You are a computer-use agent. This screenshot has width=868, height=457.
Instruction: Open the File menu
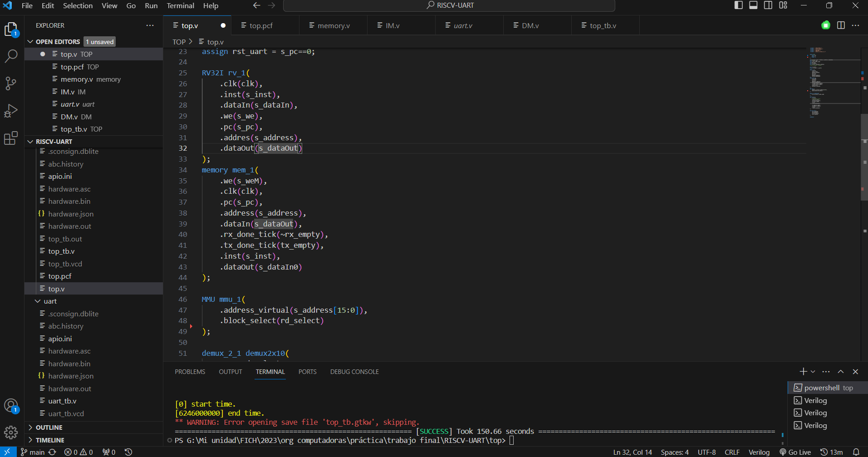click(27, 5)
